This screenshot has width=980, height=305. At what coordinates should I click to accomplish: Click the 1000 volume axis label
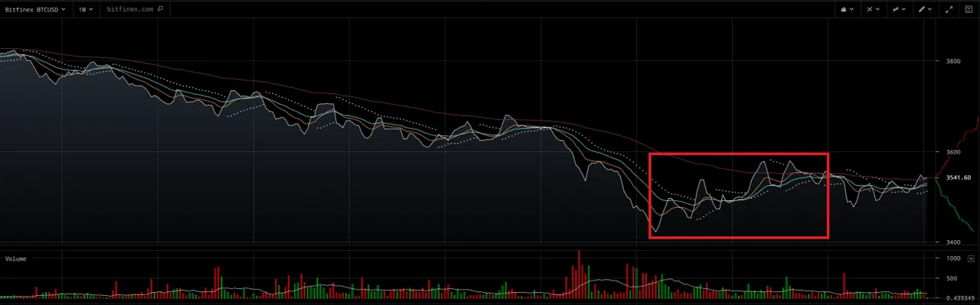953,258
